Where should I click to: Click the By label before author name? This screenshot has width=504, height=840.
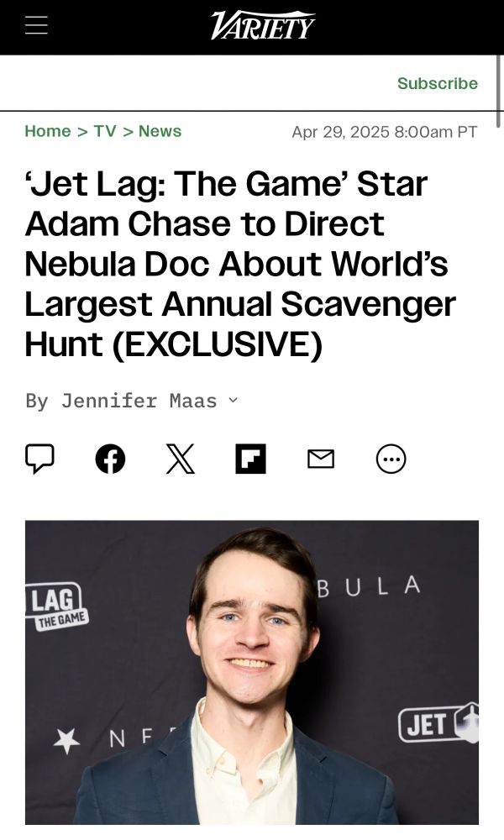37,401
